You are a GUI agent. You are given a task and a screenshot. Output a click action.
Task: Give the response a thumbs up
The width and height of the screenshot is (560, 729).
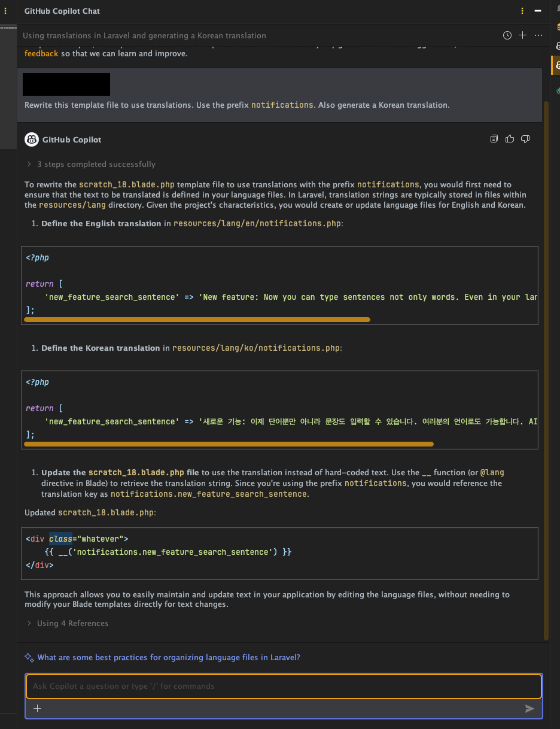tap(510, 139)
